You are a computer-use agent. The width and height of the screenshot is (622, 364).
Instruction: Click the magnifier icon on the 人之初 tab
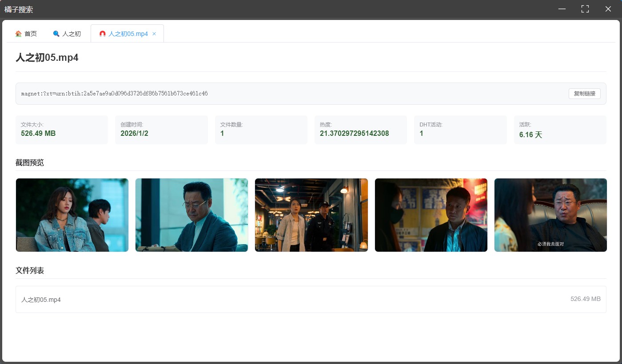coord(56,34)
